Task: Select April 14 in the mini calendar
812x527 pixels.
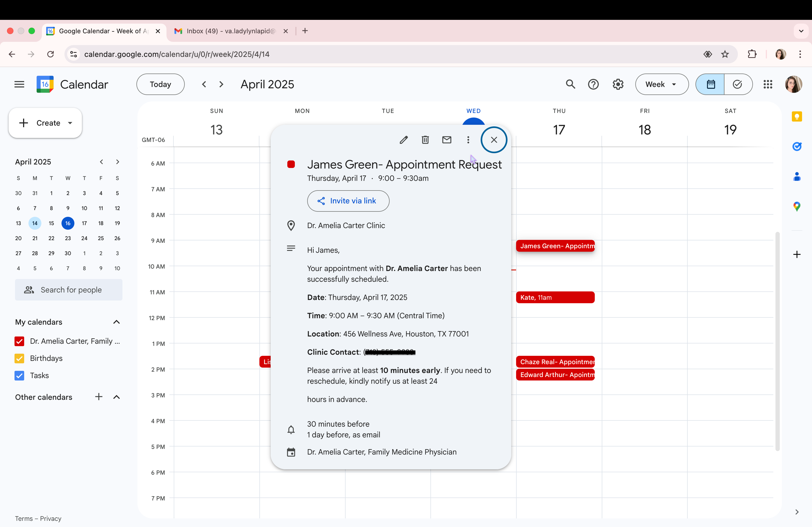Action: coord(35,223)
